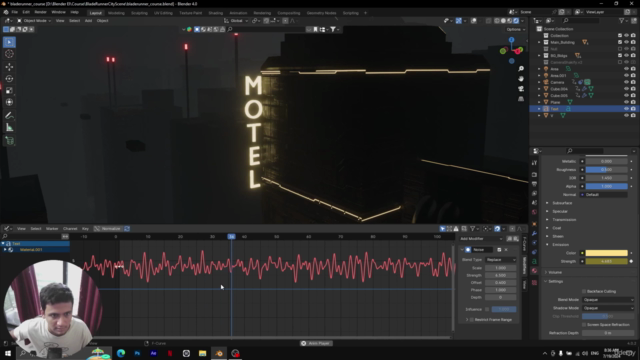The image size is (640, 360).
Task: Open the graph editor Marker menu
Action: click(x=52, y=229)
